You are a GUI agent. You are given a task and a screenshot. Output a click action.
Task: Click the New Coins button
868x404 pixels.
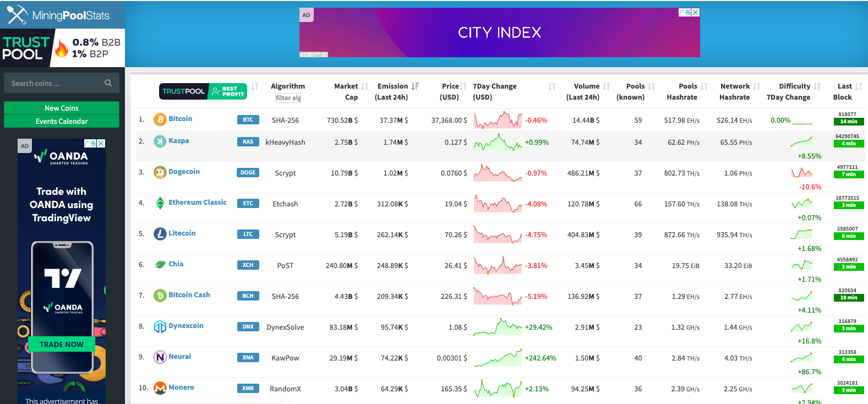click(x=62, y=108)
